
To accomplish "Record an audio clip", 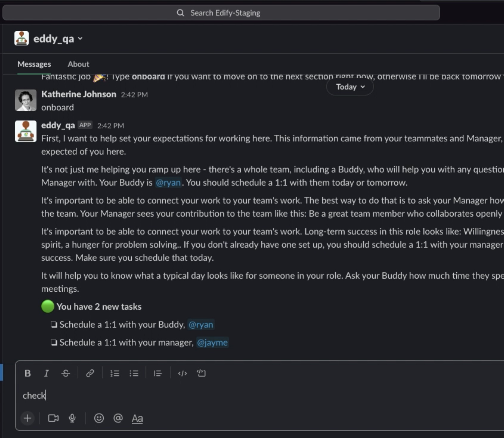I will 72,418.
